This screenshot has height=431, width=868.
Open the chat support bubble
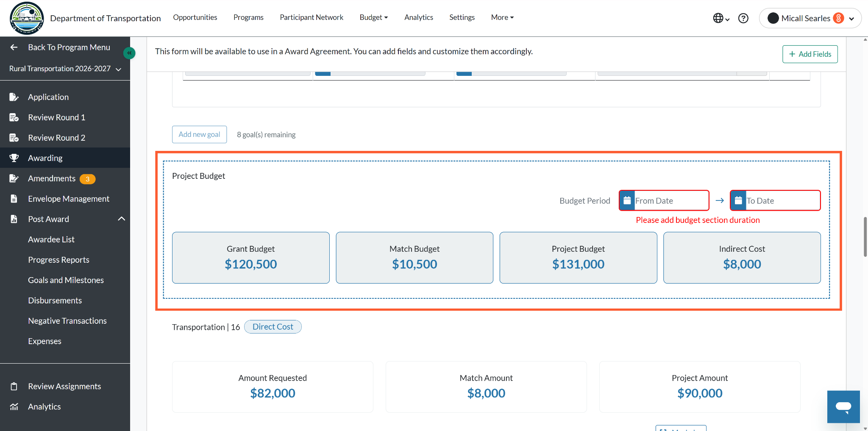843,407
